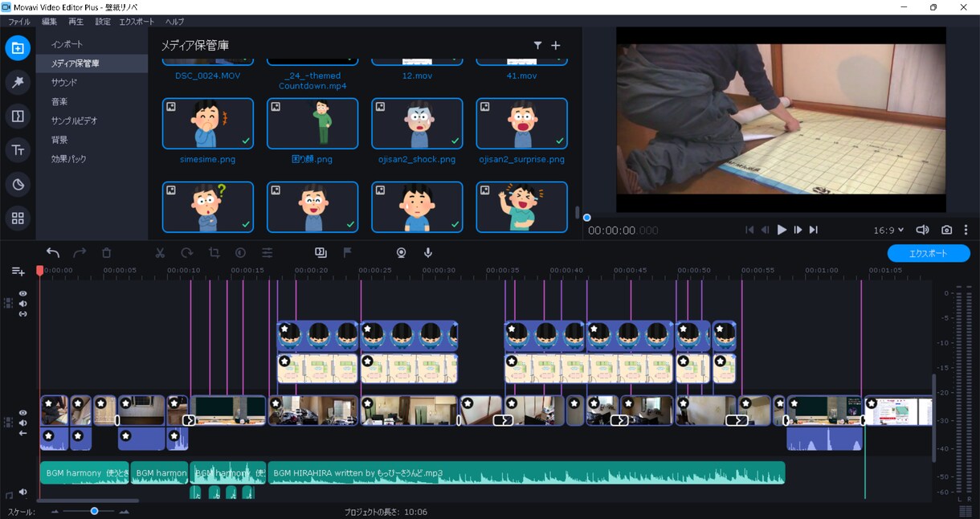Take a snapshot of the preview frame
The image size is (980, 519).
coord(946,230)
